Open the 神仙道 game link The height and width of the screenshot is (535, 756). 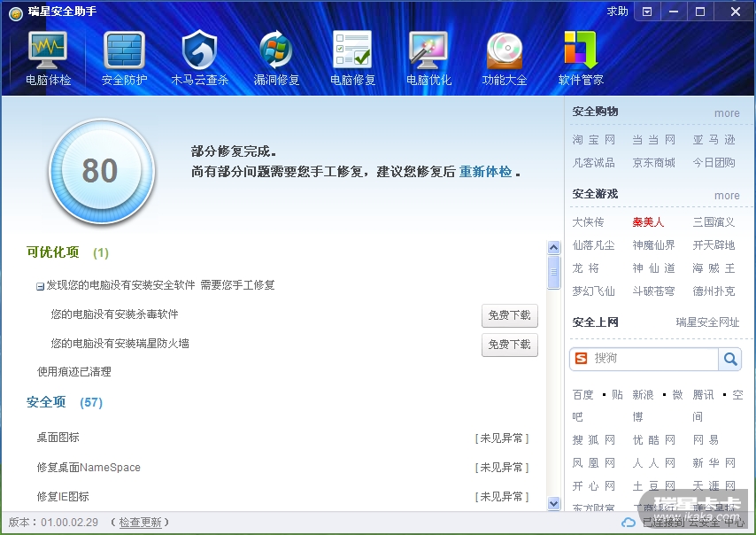pos(654,268)
